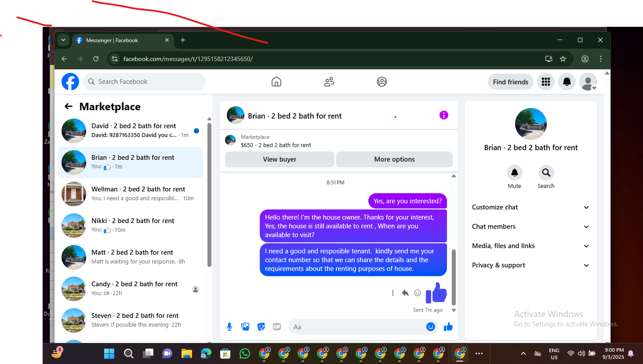Go to the Facebook Home feed icon
The image size is (643, 364).
[276, 82]
